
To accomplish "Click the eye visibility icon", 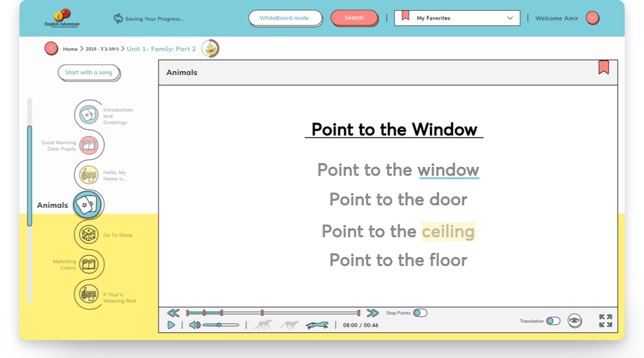I will [575, 320].
